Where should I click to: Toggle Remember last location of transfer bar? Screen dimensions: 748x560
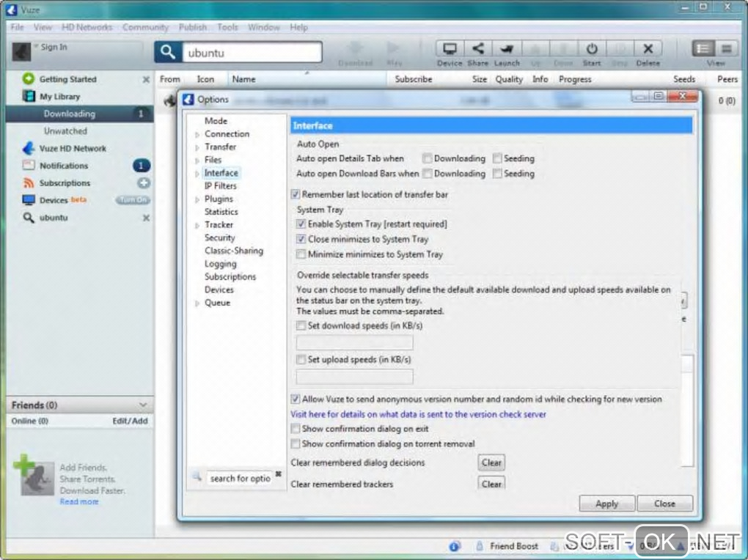pyautogui.click(x=296, y=194)
